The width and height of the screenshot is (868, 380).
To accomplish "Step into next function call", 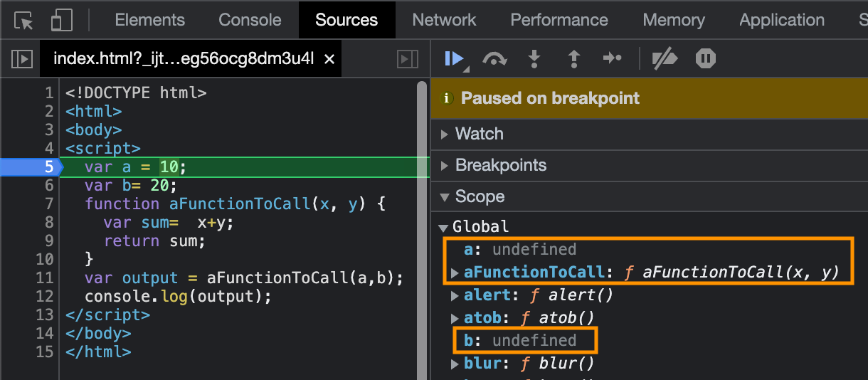I will pos(534,58).
